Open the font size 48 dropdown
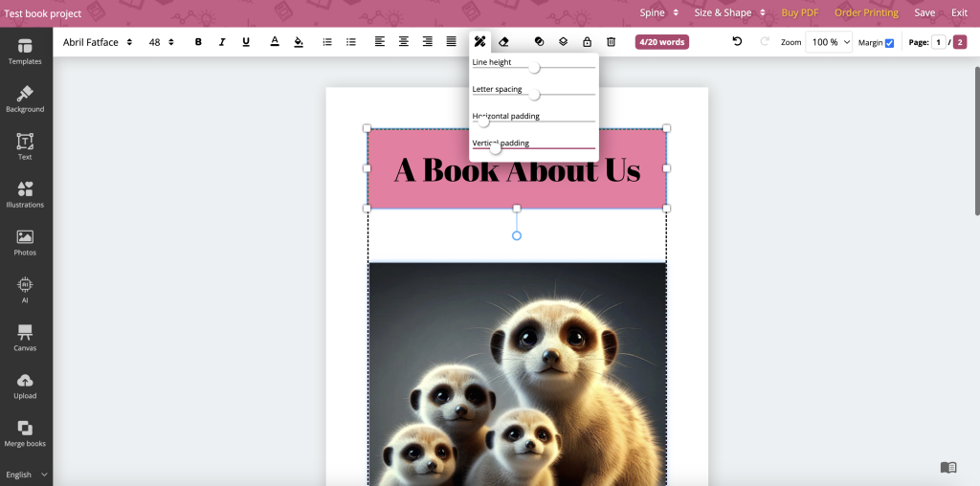980x486 pixels. click(x=161, y=42)
